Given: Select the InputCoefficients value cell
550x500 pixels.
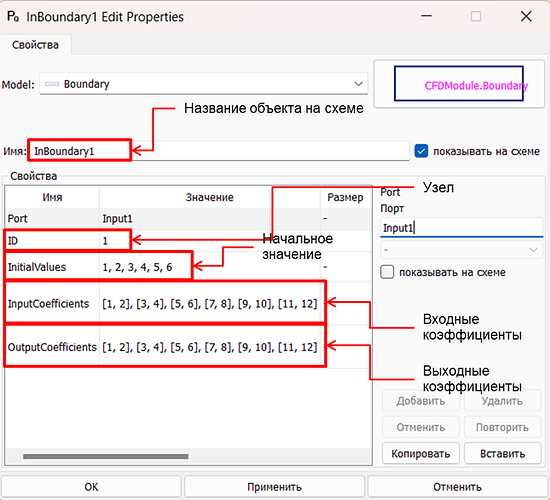Looking at the screenshot, I should pyautogui.click(x=210, y=304).
